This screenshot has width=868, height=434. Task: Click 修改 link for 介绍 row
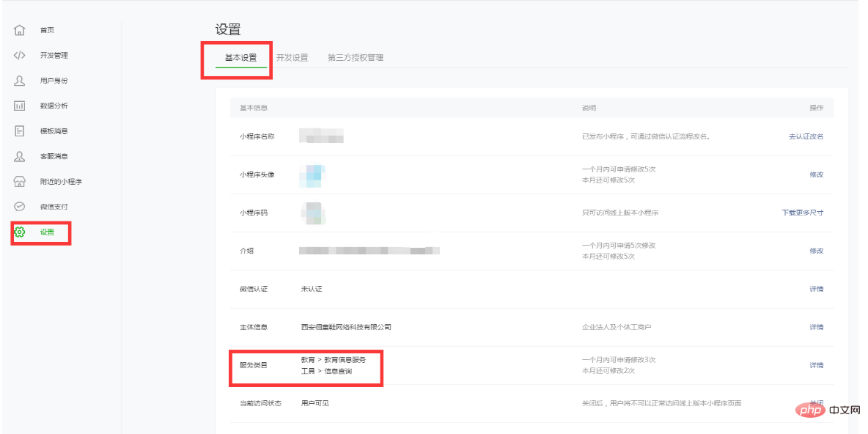[x=817, y=251]
